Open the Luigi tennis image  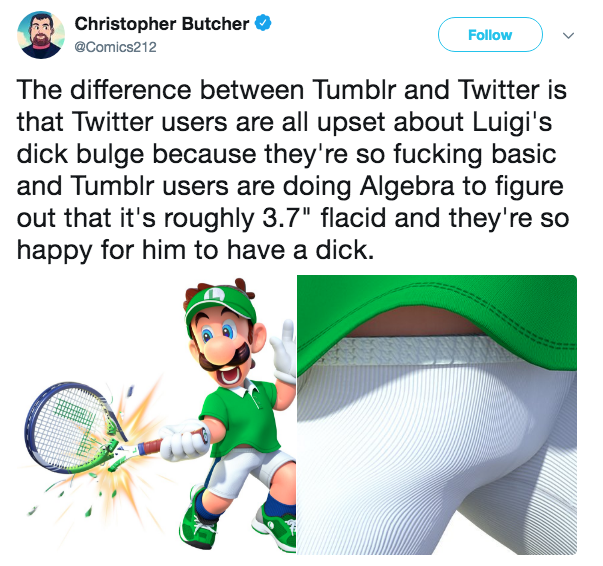coord(157,415)
